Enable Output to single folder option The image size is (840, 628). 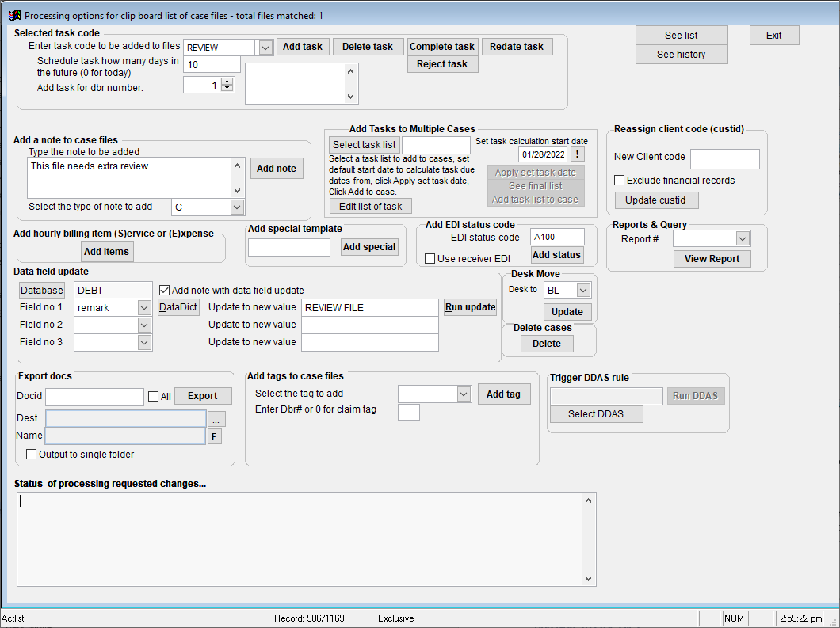32,454
